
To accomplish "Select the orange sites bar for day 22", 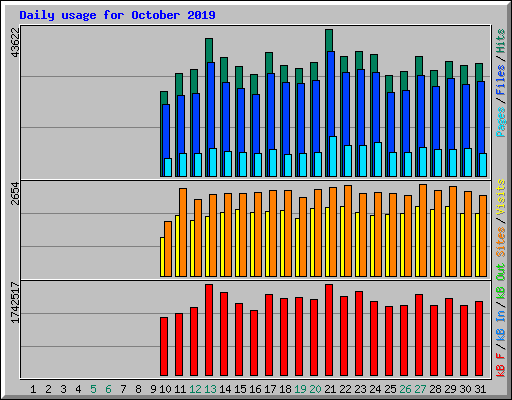I will [348, 231].
